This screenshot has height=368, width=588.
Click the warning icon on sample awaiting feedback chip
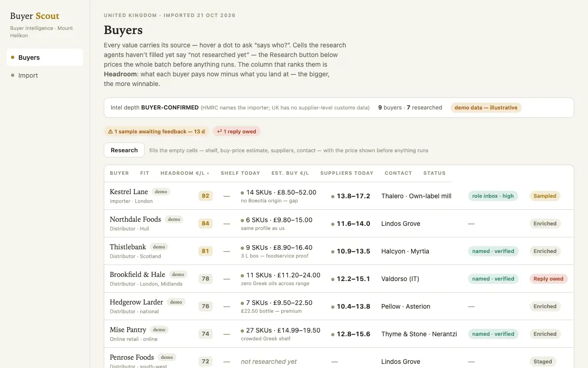click(110, 132)
